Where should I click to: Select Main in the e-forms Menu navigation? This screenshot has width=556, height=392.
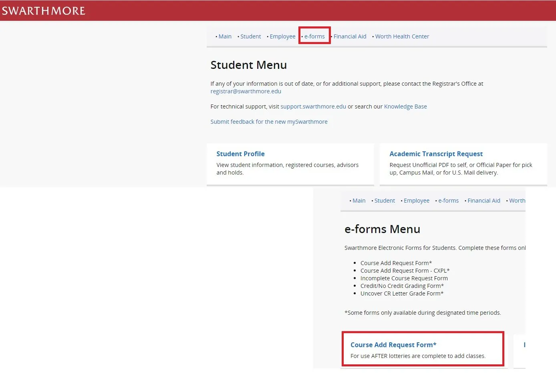(359, 201)
